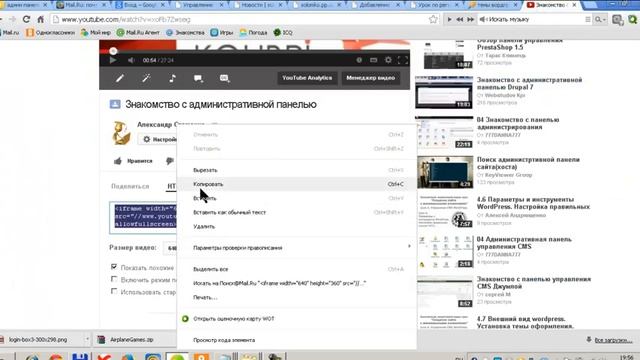This screenshot has height=360, width=640.
Task: Click the Настройки channel settings button
Action: coord(159,140)
